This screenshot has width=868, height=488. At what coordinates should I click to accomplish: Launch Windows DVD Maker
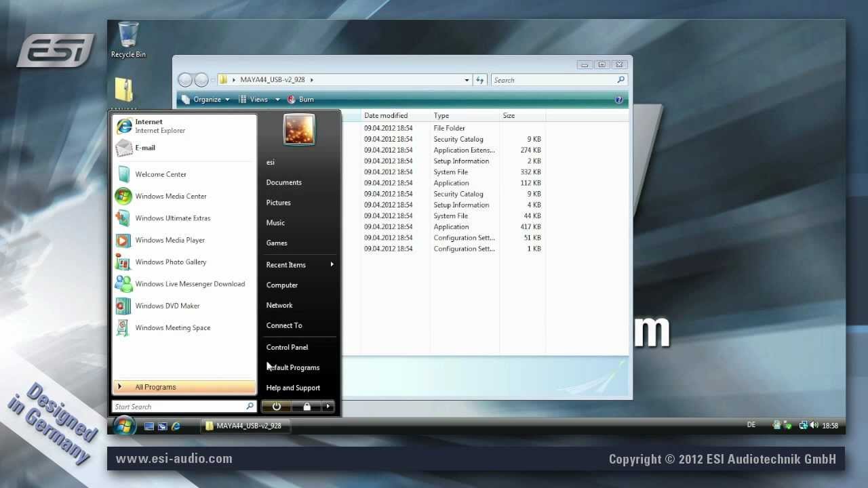pos(184,306)
